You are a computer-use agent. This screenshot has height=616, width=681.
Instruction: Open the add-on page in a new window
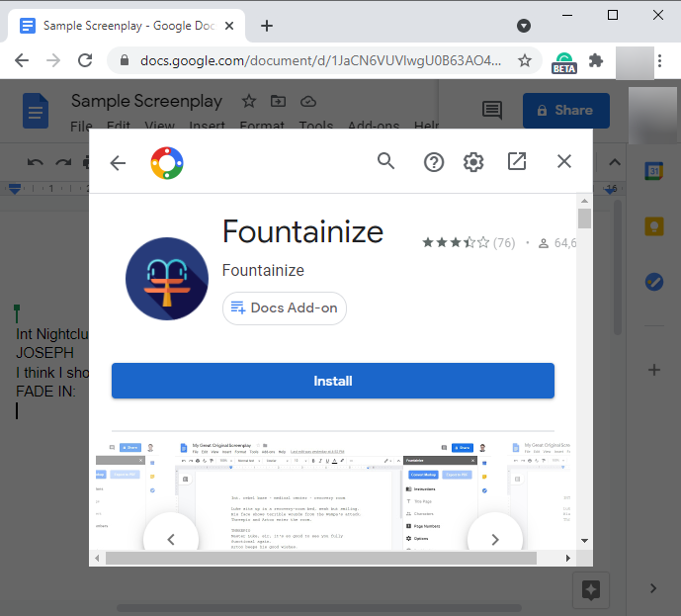pos(517,161)
